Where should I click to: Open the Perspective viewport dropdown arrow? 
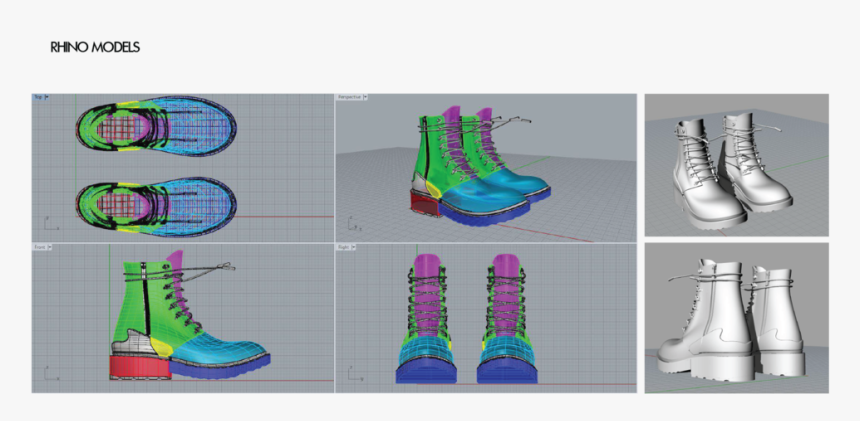365,97
